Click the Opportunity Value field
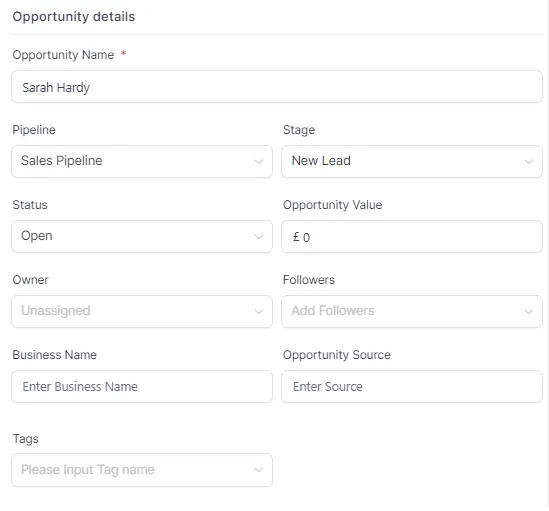 tap(412, 236)
